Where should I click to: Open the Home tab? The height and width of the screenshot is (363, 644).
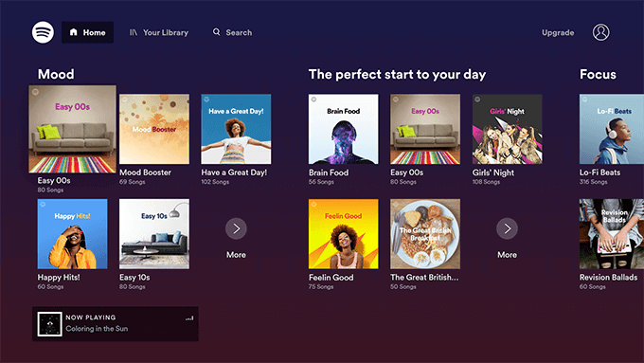(87, 32)
